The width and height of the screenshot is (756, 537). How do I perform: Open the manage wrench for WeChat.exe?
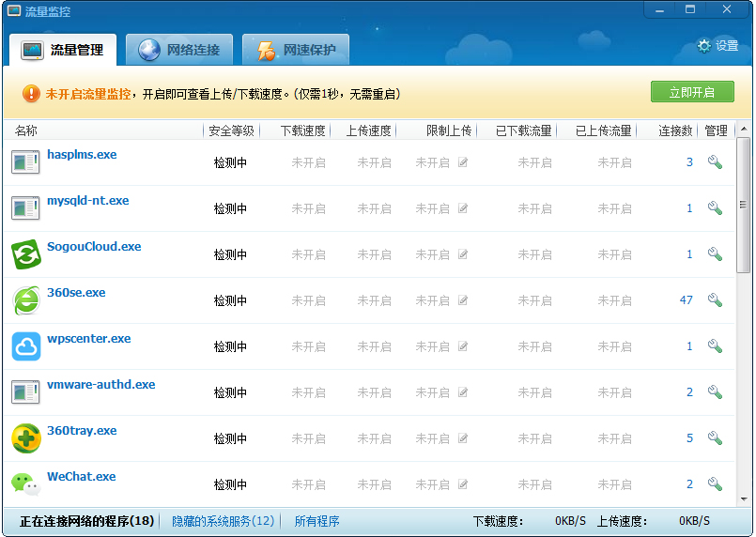pyautogui.click(x=715, y=484)
